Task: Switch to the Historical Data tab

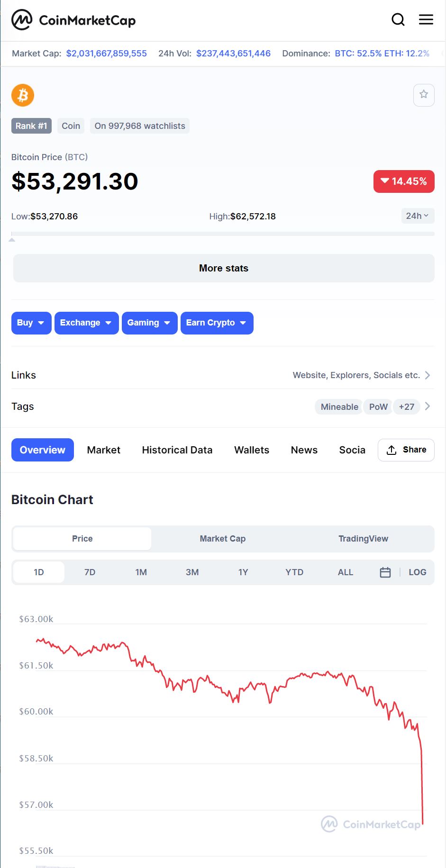Action: (x=177, y=450)
